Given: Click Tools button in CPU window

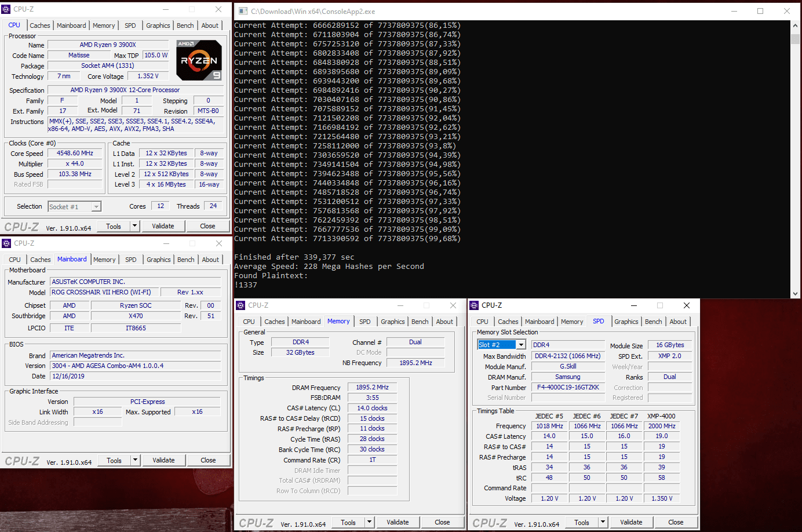Looking at the screenshot, I should 114,226.
